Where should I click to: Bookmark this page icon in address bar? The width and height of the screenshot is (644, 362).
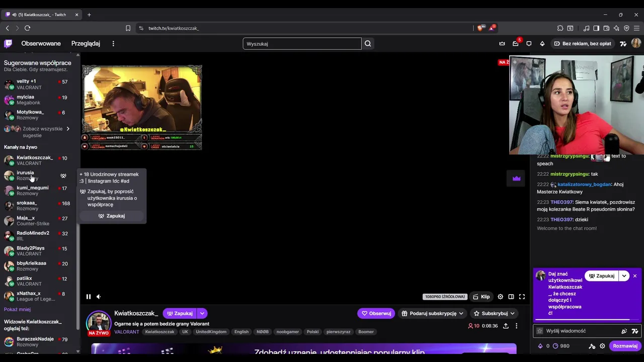pos(128,28)
